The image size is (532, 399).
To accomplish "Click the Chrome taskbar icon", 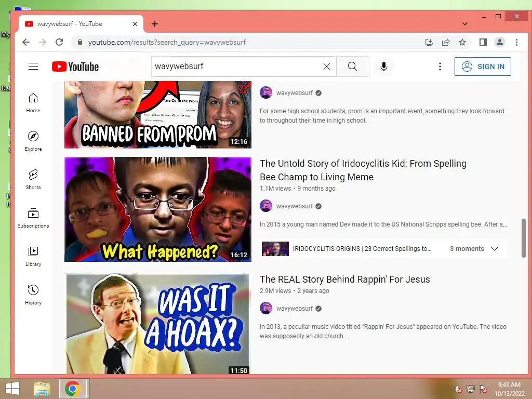I will tap(73, 389).
